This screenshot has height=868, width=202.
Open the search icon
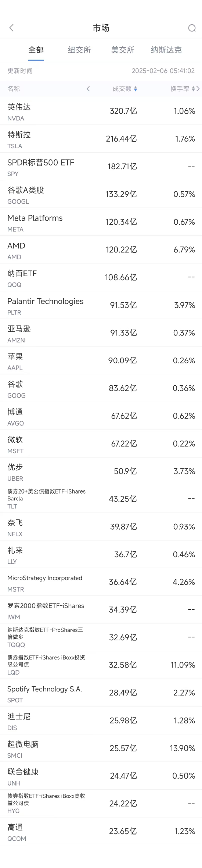pyautogui.click(x=192, y=28)
